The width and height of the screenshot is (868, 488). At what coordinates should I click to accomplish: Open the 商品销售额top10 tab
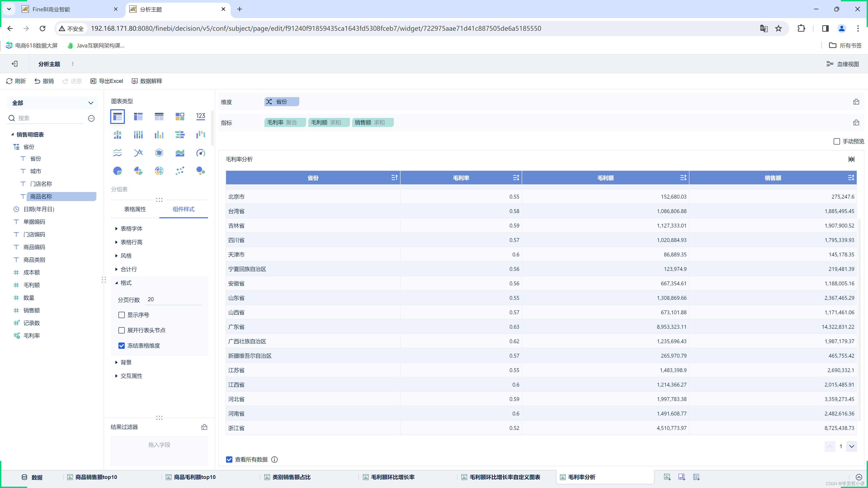click(92, 477)
